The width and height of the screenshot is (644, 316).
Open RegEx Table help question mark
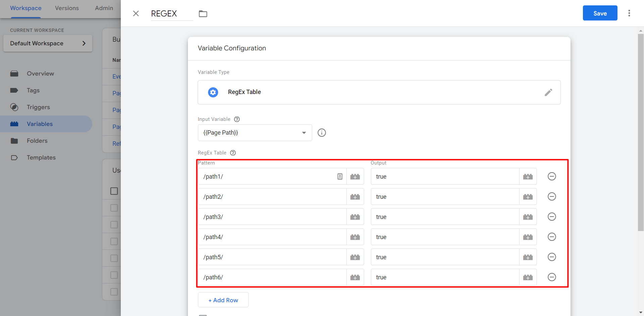233,153
